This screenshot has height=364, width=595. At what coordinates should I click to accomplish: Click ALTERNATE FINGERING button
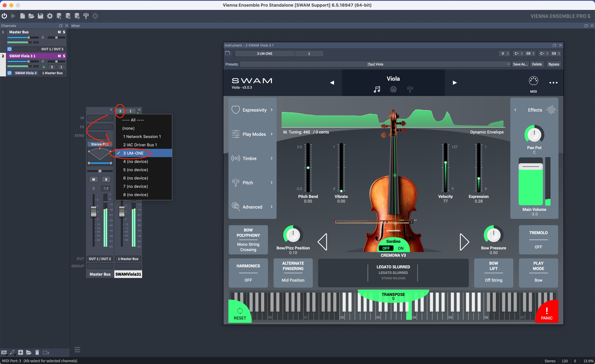(293, 273)
